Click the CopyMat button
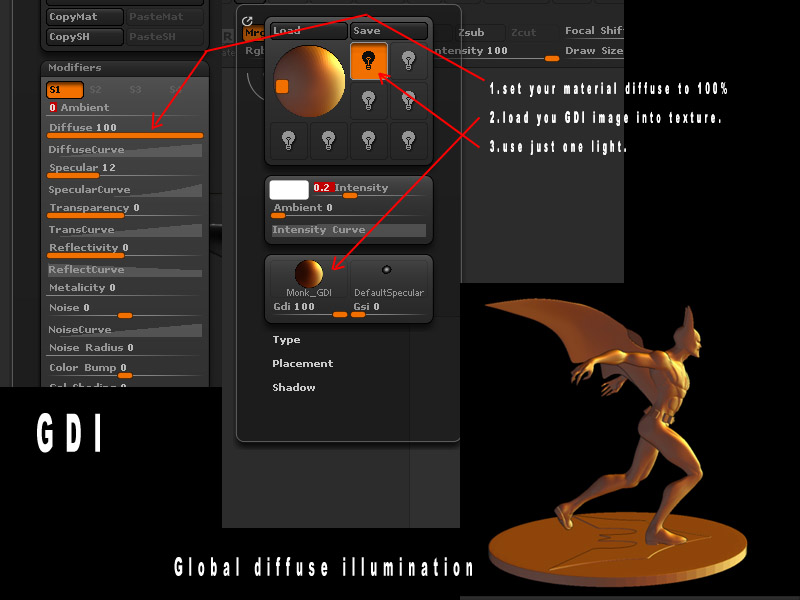The width and height of the screenshot is (800, 600). click(x=85, y=17)
